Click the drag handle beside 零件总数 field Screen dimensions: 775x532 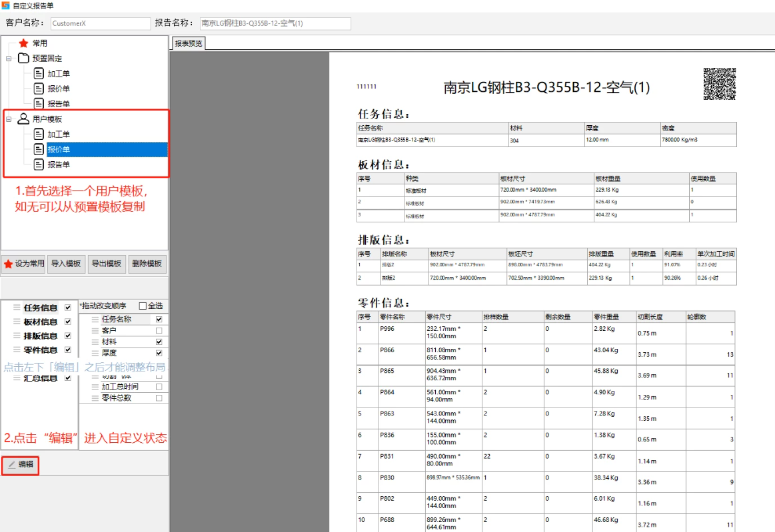point(95,398)
